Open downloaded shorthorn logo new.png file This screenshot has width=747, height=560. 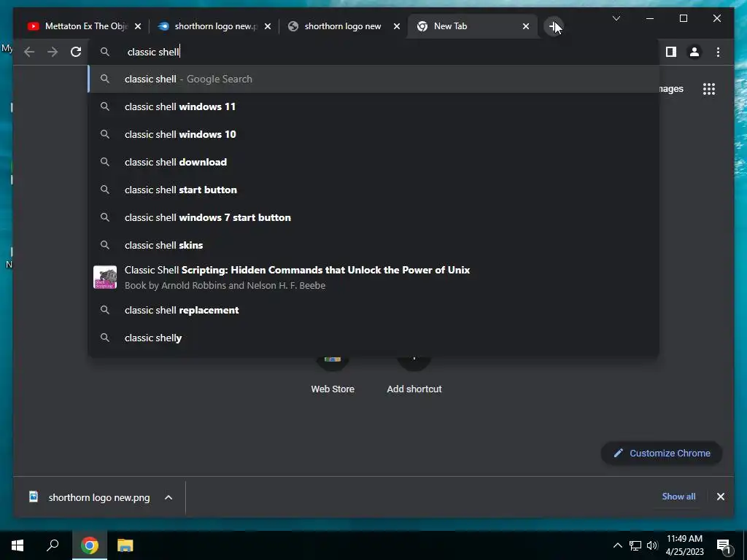pyautogui.click(x=90, y=497)
